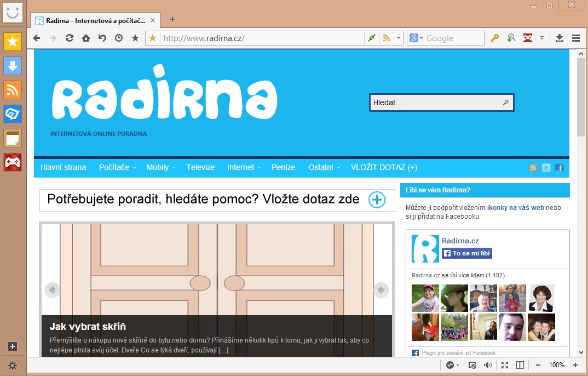This screenshot has height=376, width=588.
Task: Open the key-shaped password fill icon
Action: point(494,38)
